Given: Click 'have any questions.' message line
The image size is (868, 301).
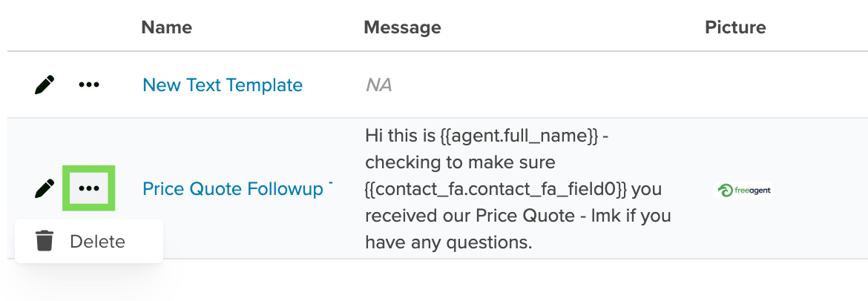Looking at the screenshot, I should pyautogui.click(x=448, y=242).
